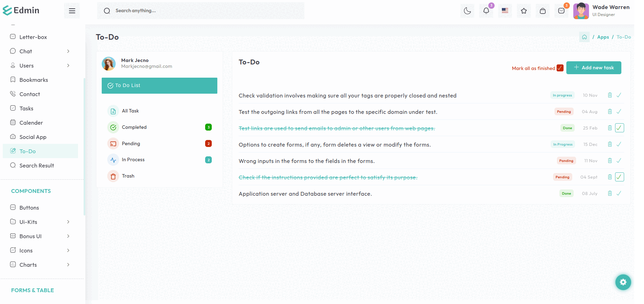Expand the Users sidebar submenu
The image size is (644, 304).
(x=68, y=65)
